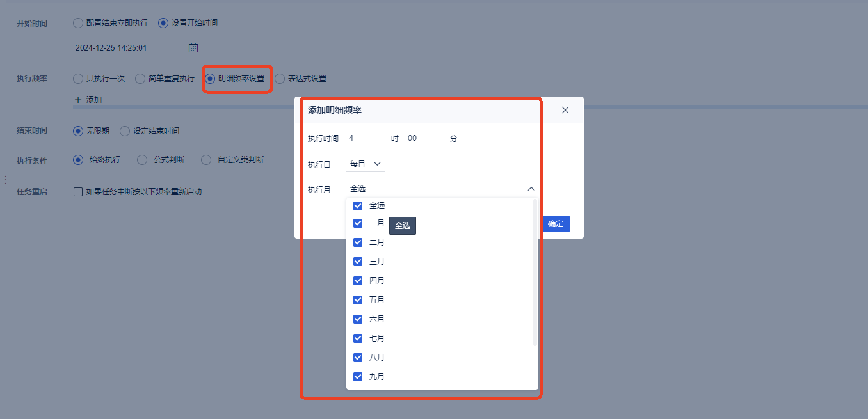Open the calendar picker icon for start time
Viewport: 868px width, 419px height.
193,48
